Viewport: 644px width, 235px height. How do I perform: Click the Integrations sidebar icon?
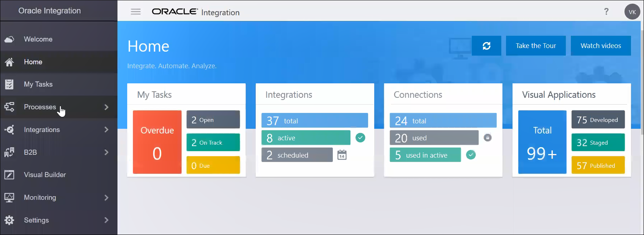coord(9,130)
